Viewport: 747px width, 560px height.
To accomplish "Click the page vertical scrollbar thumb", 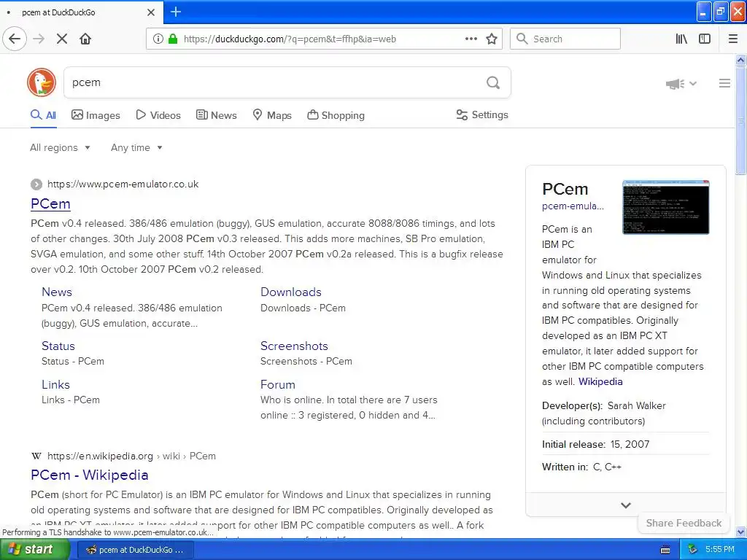I will [741, 120].
